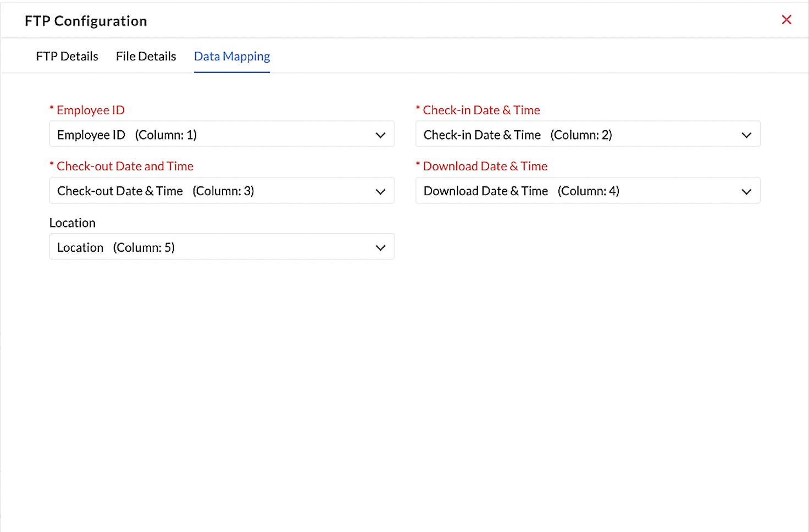This screenshot has width=809, height=532.
Task: Click the Check-in Date & Time red label
Action: click(x=481, y=110)
